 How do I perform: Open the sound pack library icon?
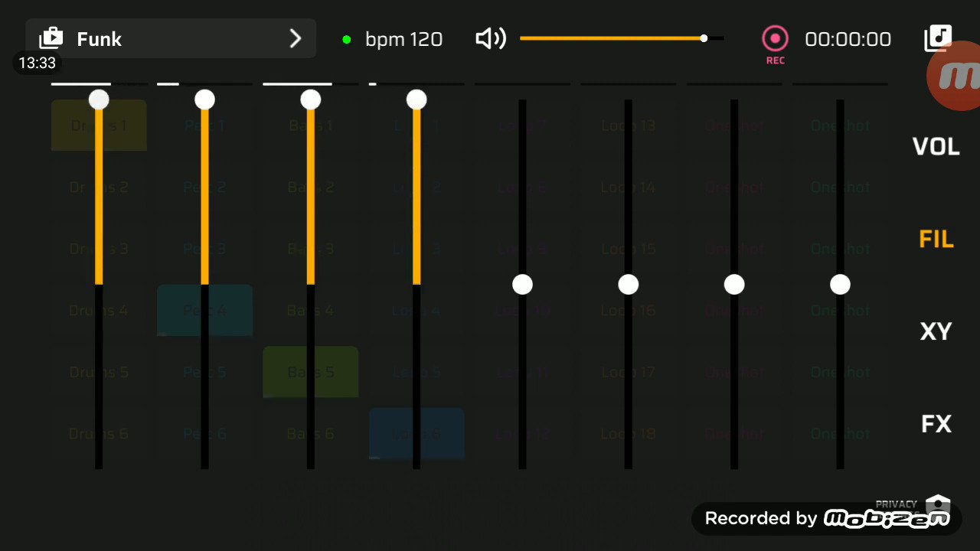tap(51, 38)
